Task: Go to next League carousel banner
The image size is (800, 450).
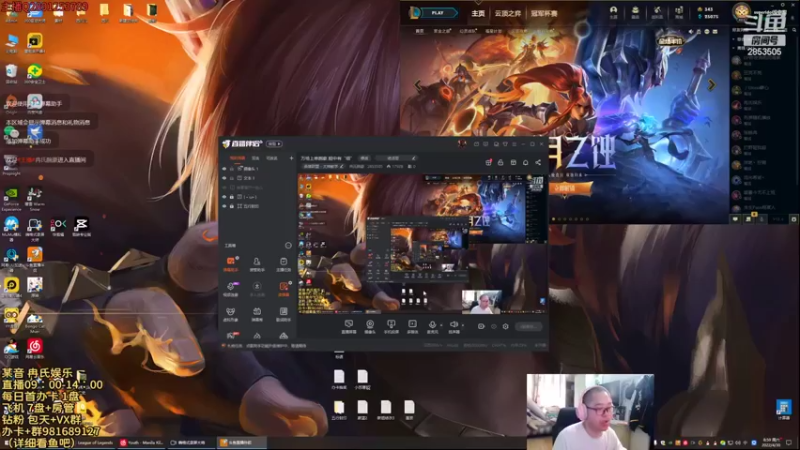Action: point(711,85)
